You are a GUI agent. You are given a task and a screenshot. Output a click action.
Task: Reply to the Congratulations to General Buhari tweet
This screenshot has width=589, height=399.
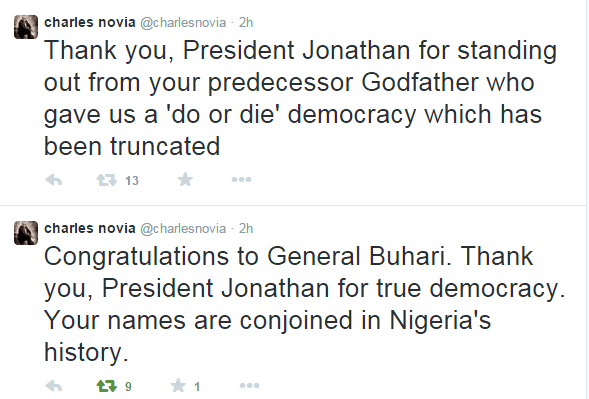(54, 386)
